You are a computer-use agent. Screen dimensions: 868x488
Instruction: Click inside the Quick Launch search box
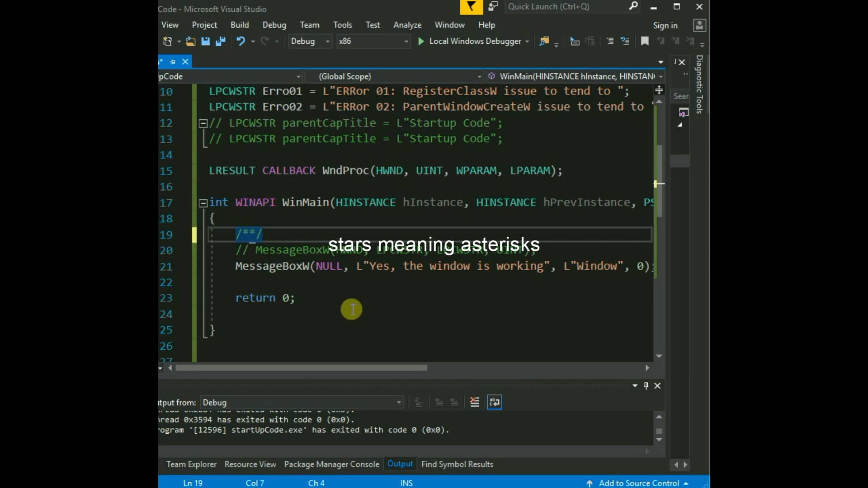tap(565, 7)
